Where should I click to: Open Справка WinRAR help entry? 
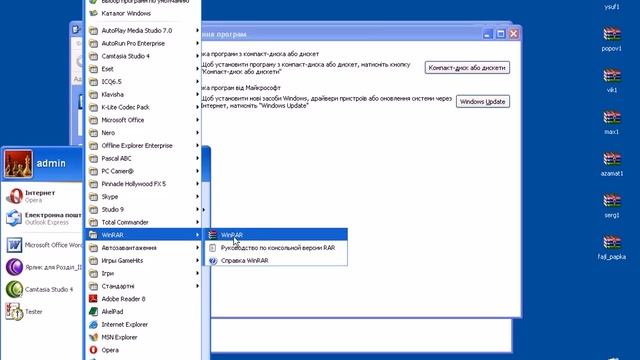tap(276, 260)
